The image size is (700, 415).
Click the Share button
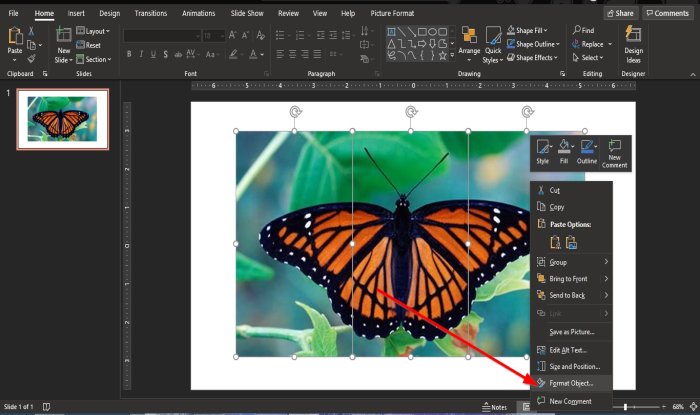point(619,13)
